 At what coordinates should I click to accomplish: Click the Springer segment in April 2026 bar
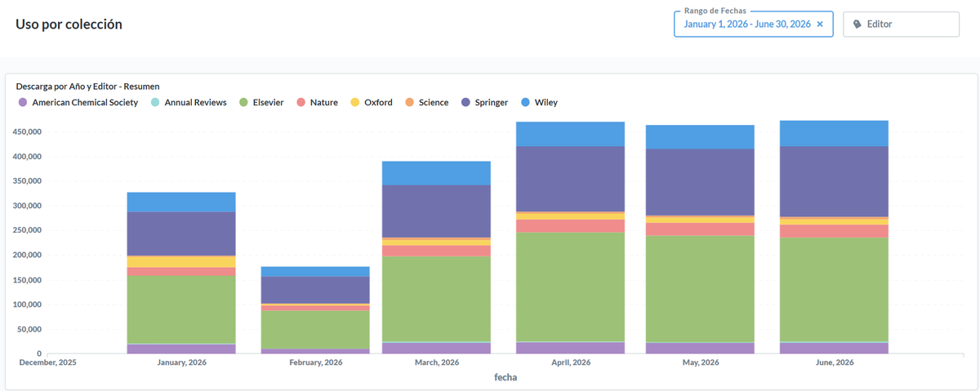(x=570, y=179)
